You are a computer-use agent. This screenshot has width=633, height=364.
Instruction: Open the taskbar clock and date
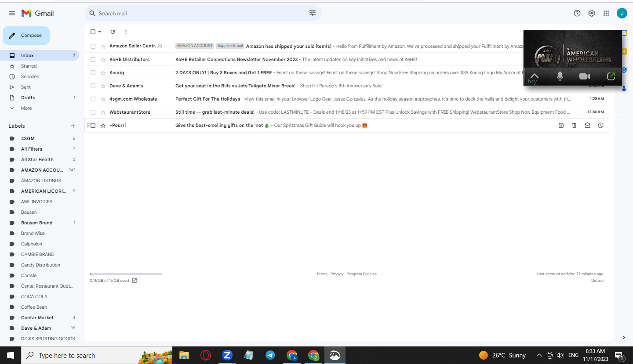pyautogui.click(x=595, y=355)
